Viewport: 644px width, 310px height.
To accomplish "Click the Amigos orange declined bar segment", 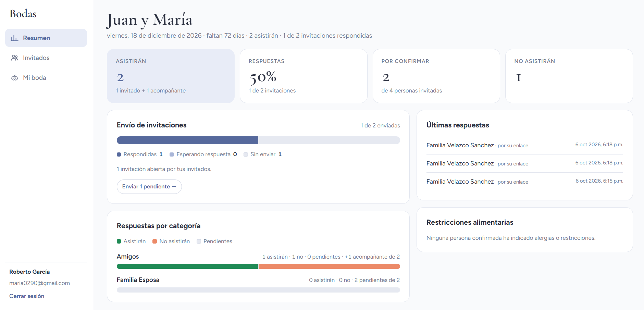I will pos(329,266).
